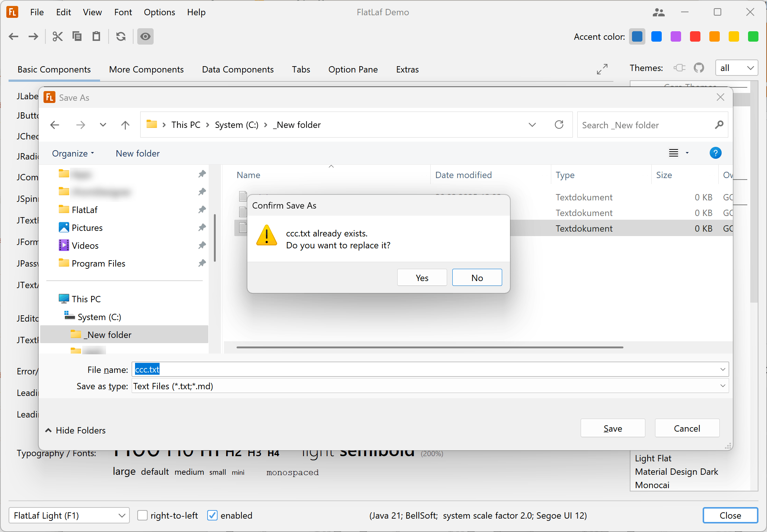Viewport: 767px width, 532px height.
Task: Go up one folder level in Save As
Action: pos(125,125)
